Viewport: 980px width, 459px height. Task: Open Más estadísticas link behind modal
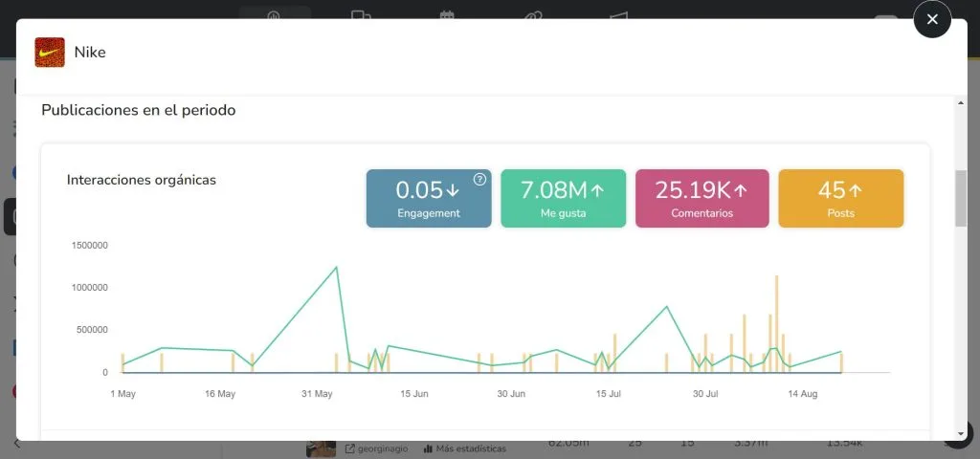pos(471,448)
